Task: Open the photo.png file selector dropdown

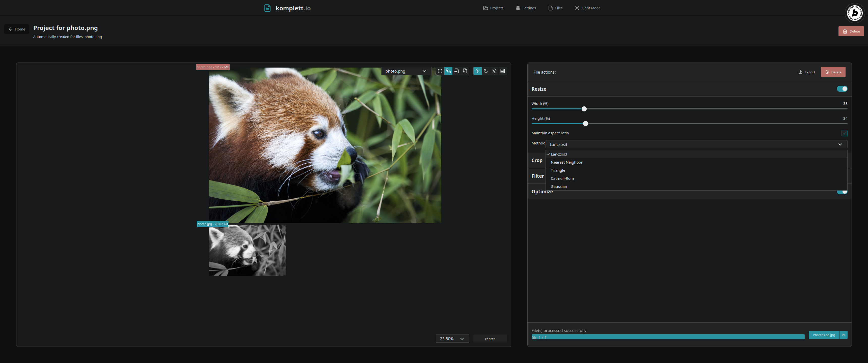Action: tap(406, 71)
